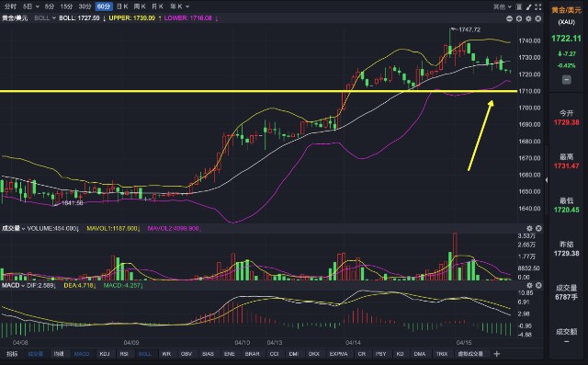Select the drawing pencil tool

528,6
